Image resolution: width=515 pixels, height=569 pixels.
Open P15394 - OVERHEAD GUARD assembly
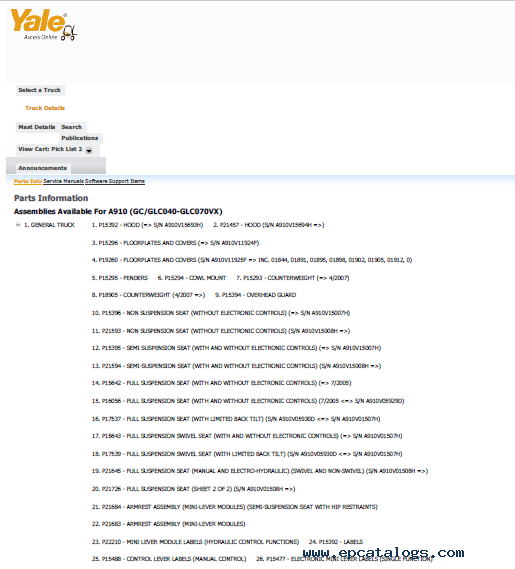[x=256, y=295]
